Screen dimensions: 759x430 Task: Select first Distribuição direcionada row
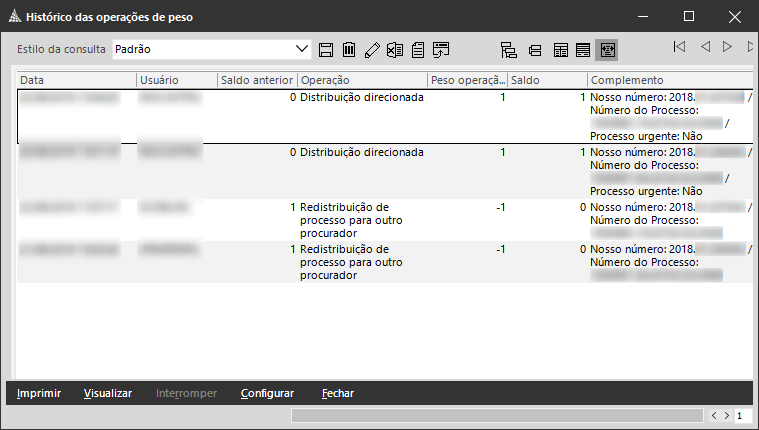[362, 98]
